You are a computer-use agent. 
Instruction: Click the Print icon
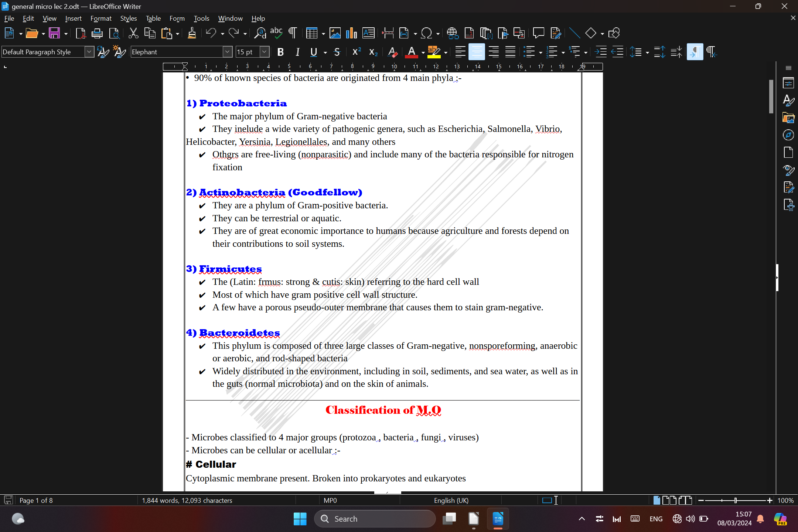(x=97, y=33)
